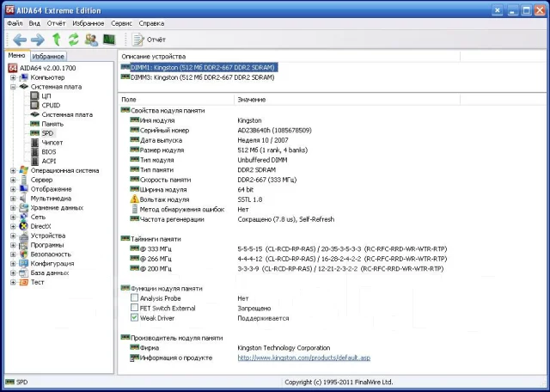550x392 pixels.
Task: Collapse the Системная плата tree node
Action: point(13,87)
